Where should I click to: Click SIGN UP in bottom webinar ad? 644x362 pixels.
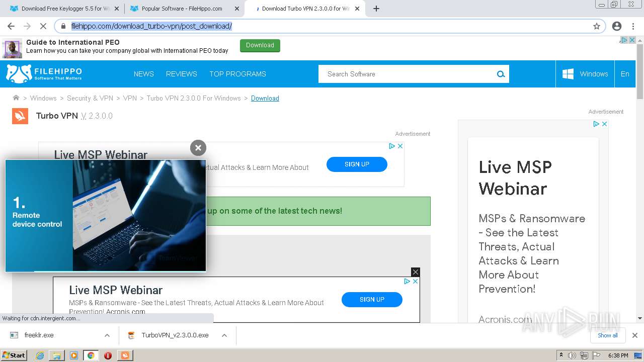(372, 300)
